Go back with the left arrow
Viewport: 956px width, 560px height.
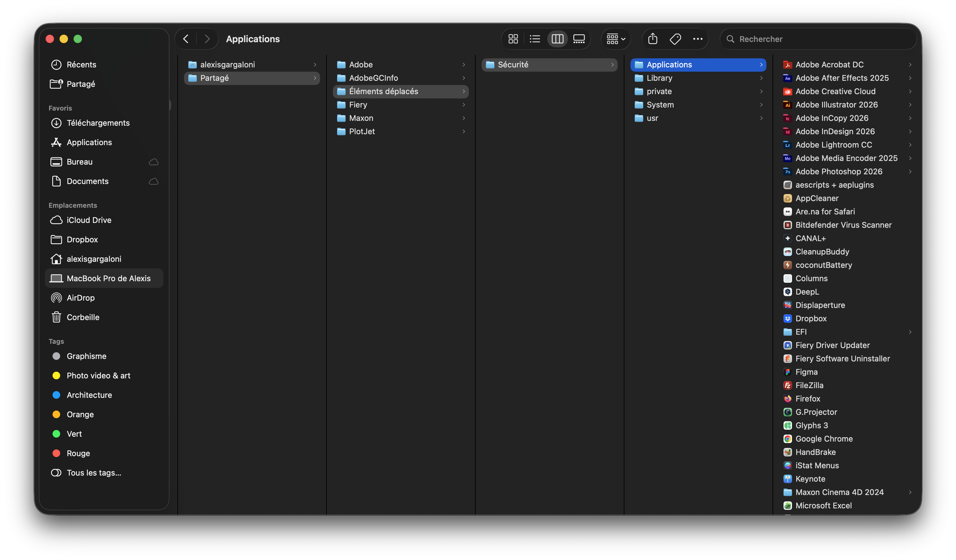click(186, 39)
